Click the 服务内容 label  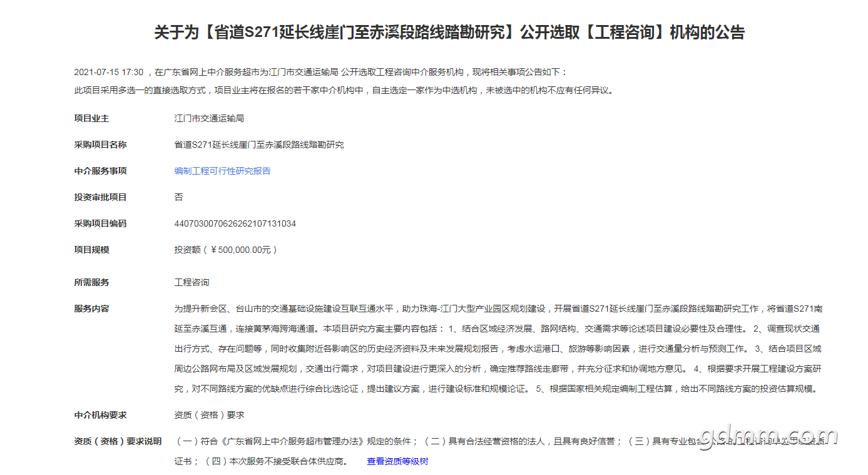point(91,309)
